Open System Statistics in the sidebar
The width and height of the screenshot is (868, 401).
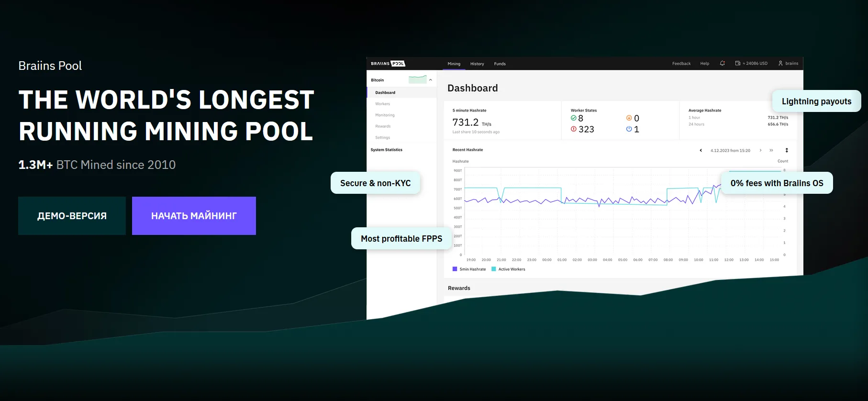(387, 150)
